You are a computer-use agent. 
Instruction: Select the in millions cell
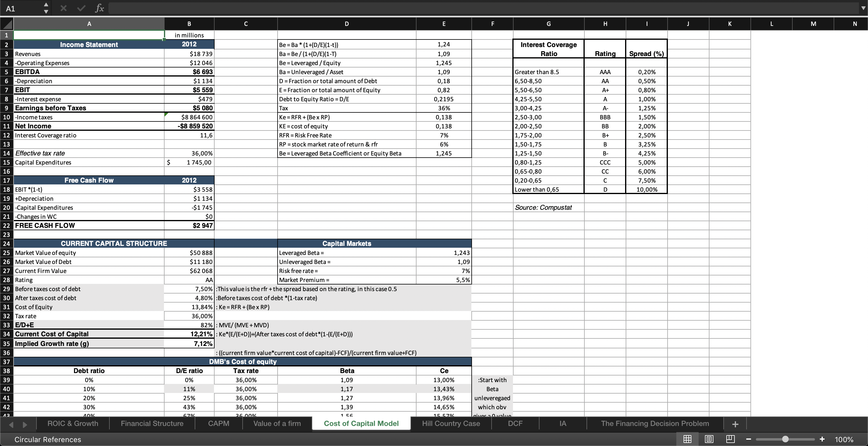(189, 35)
